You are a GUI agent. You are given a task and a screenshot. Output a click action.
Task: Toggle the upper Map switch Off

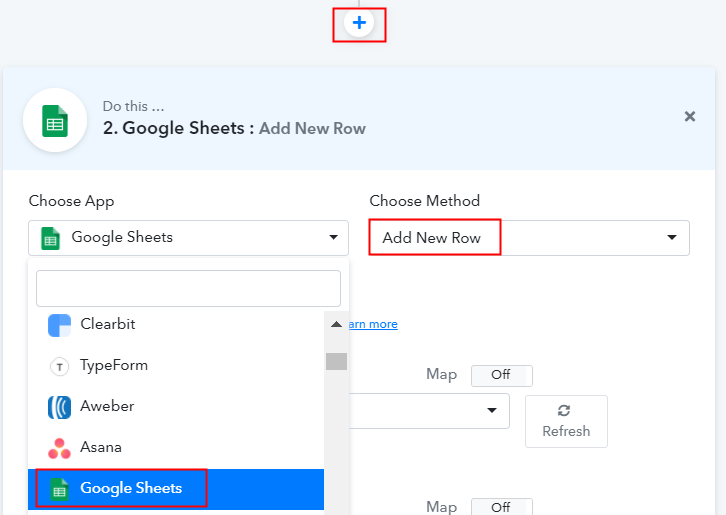point(501,375)
